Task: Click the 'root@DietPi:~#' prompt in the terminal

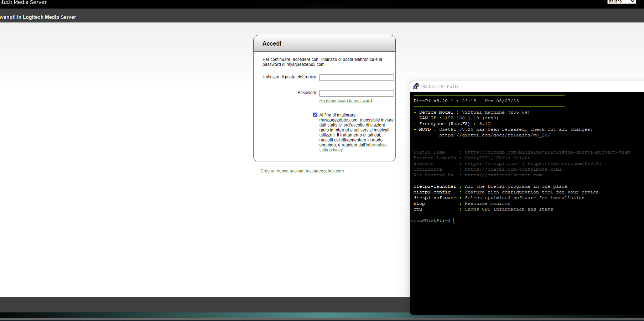Action: click(x=431, y=221)
